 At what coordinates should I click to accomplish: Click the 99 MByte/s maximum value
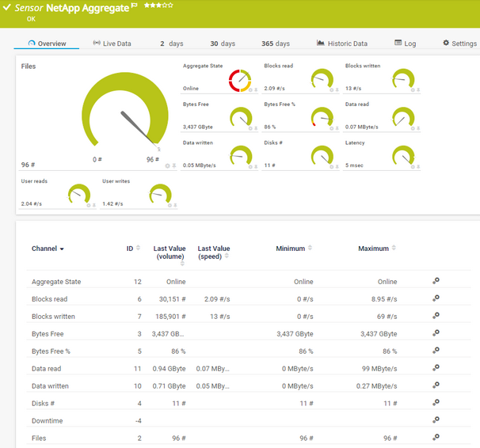(379, 369)
